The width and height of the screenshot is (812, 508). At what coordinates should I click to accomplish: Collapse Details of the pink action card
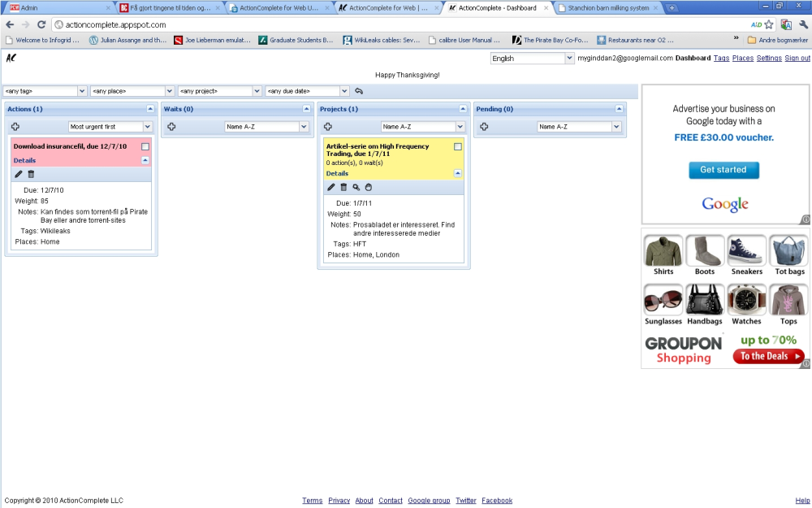(x=145, y=160)
